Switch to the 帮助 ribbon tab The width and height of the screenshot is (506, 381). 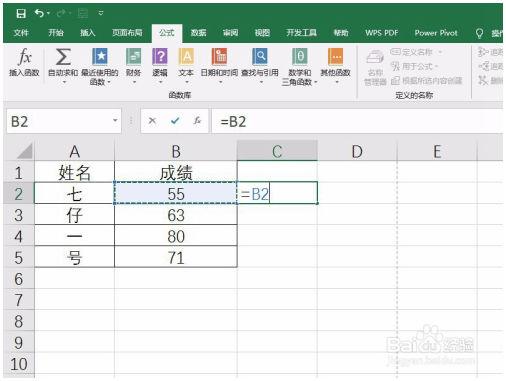tap(341, 33)
